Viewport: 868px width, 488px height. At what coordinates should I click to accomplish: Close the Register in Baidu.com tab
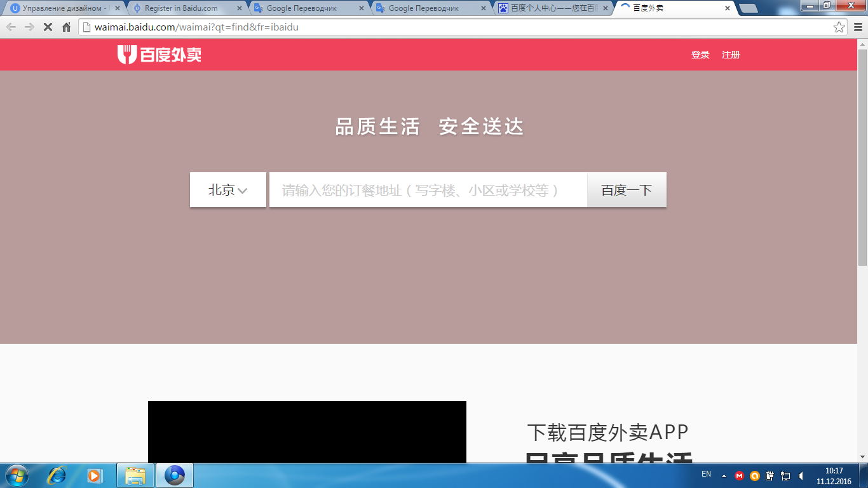[240, 9]
